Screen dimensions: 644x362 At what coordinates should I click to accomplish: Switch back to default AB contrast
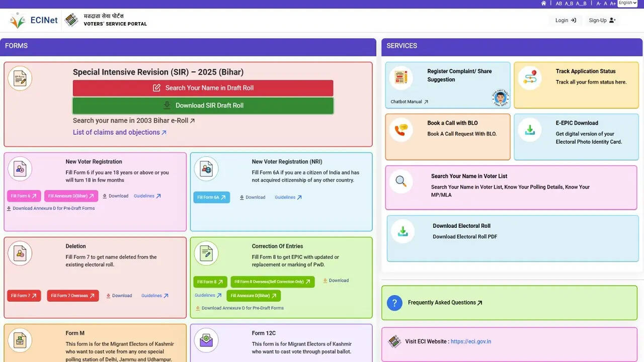559,3
